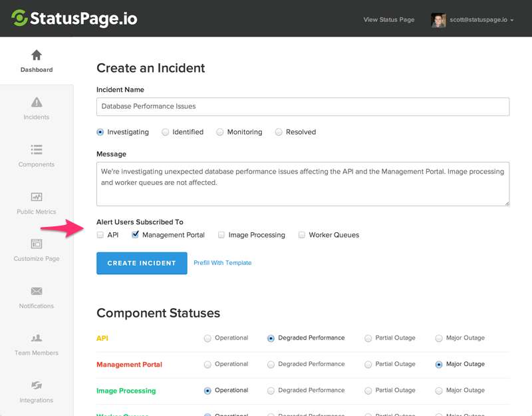Set Management Portal to Operational

(x=207, y=364)
